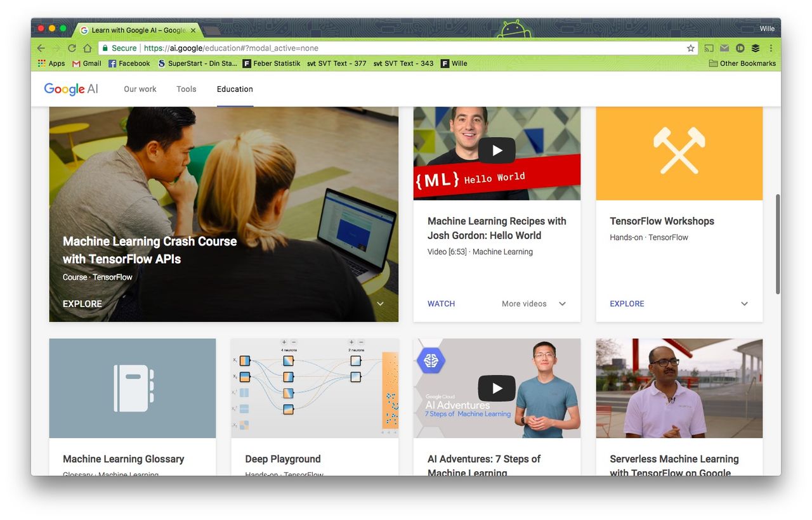Open the SVT Text - 343 bookmark
The height and width of the screenshot is (520, 812).
tap(403, 63)
